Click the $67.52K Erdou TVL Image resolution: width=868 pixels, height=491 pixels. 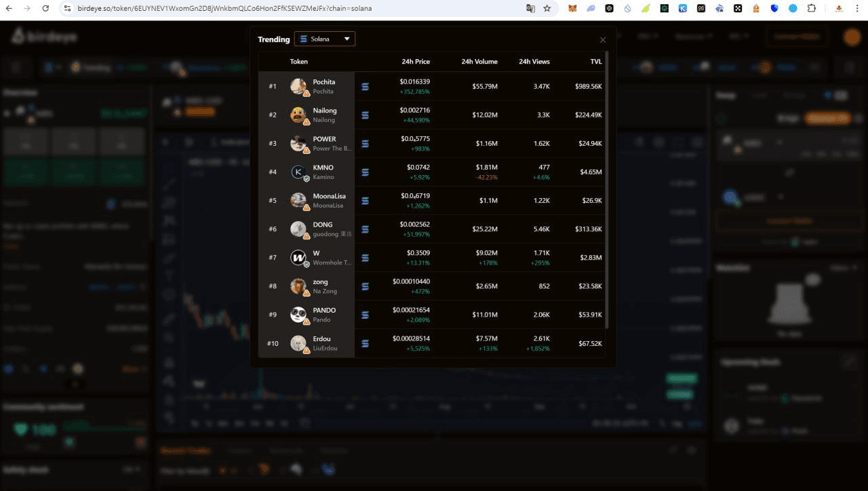click(589, 342)
